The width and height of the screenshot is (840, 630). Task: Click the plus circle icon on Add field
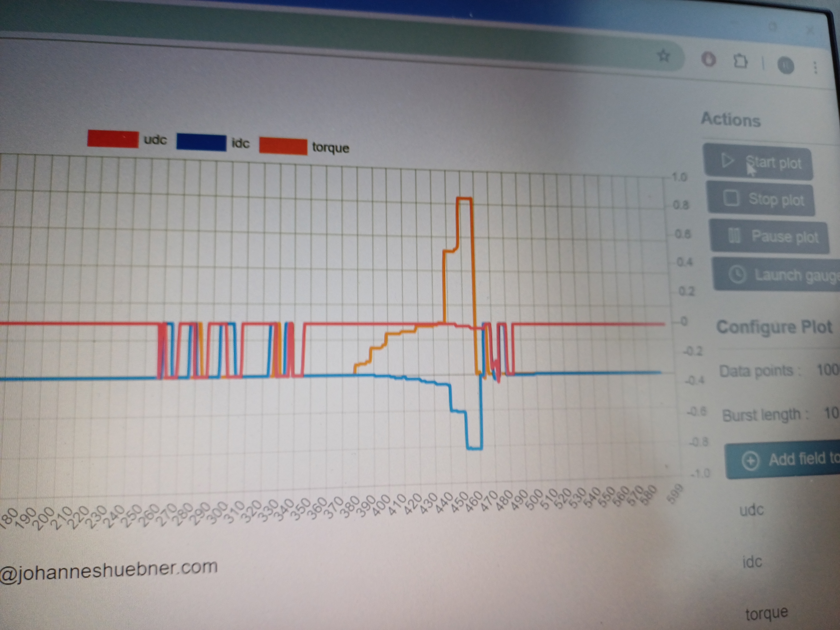coord(750,461)
